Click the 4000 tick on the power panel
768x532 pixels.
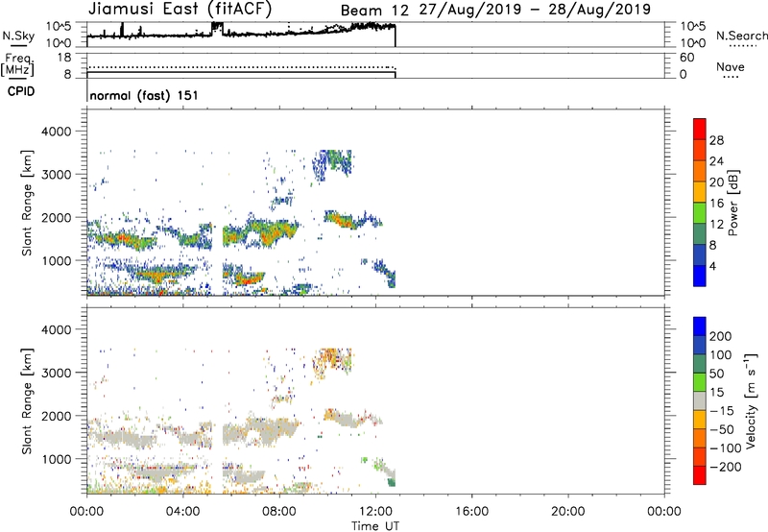pyautogui.click(x=56, y=132)
